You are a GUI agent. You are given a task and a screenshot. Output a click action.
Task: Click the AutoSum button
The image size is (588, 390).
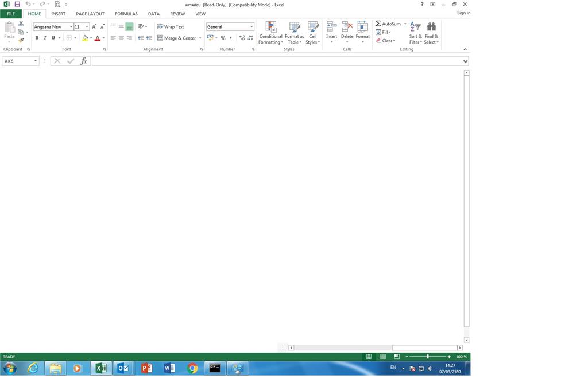tap(388, 24)
